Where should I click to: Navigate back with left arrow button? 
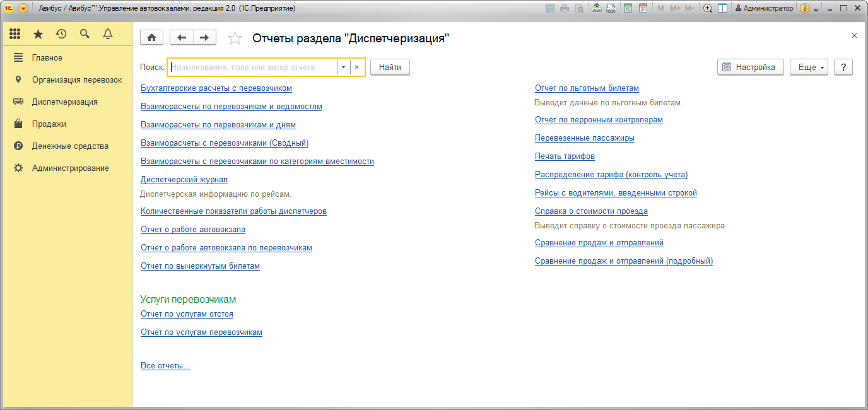point(182,38)
